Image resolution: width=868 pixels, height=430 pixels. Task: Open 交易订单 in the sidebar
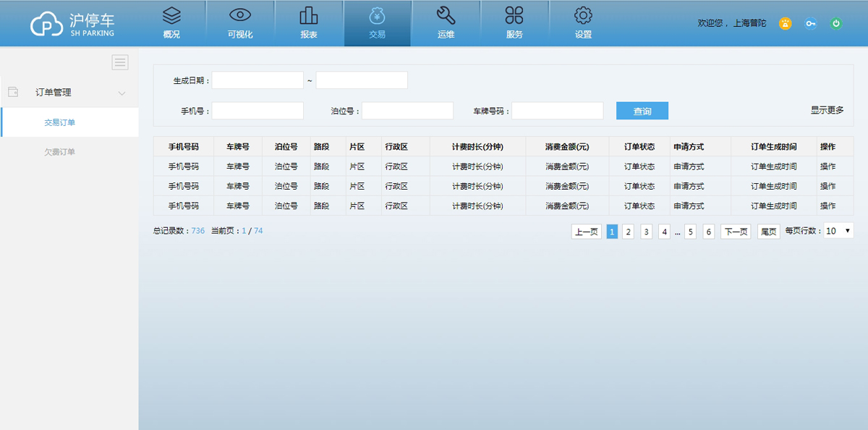pyautogui.click(x=59, y=122)
